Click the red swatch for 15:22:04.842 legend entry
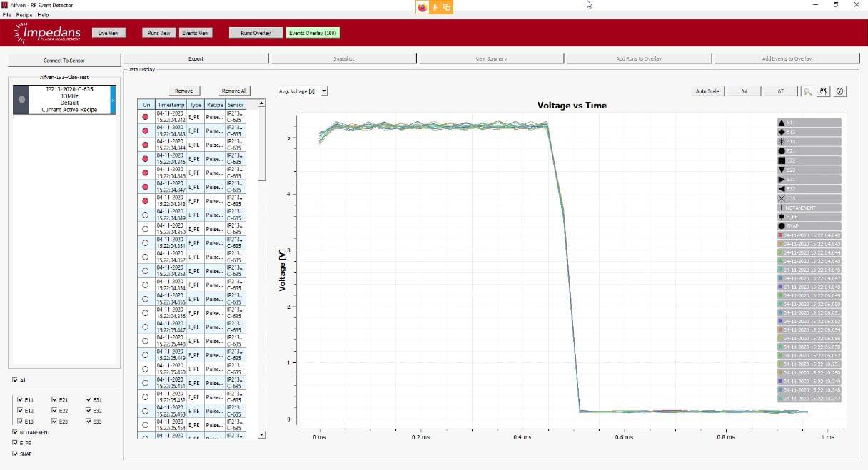Image resolution: width=868 pixels, height=470 pixels. pyautogui.click(x=780, y=235)
